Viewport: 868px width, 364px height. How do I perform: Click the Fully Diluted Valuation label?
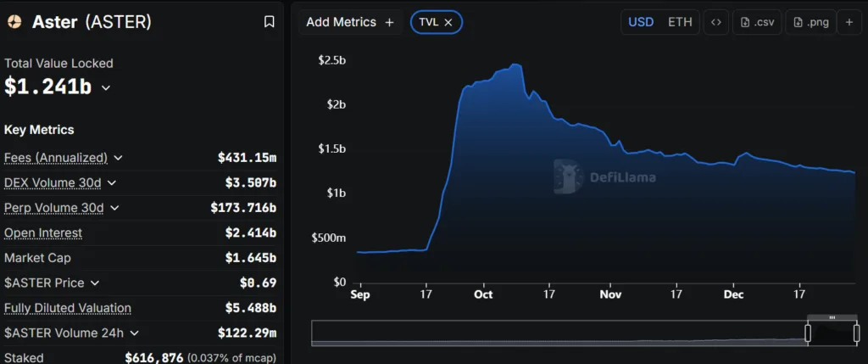68,308
